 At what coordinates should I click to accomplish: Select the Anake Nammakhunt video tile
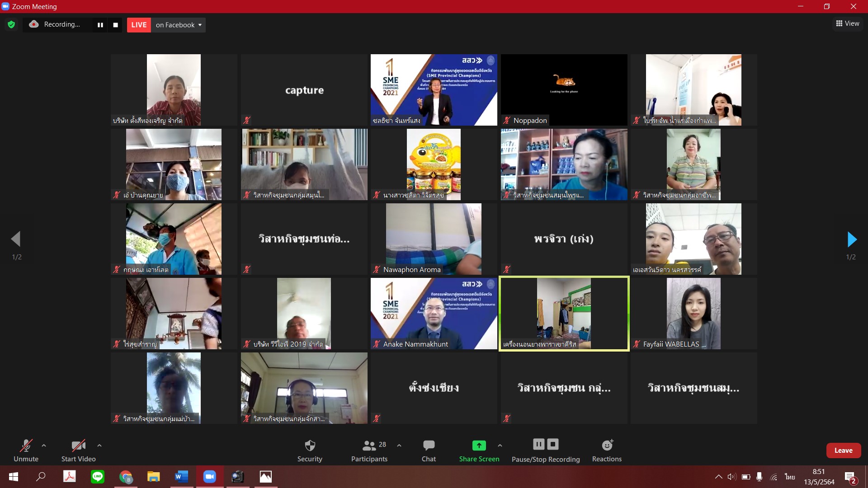pos(434,313)
